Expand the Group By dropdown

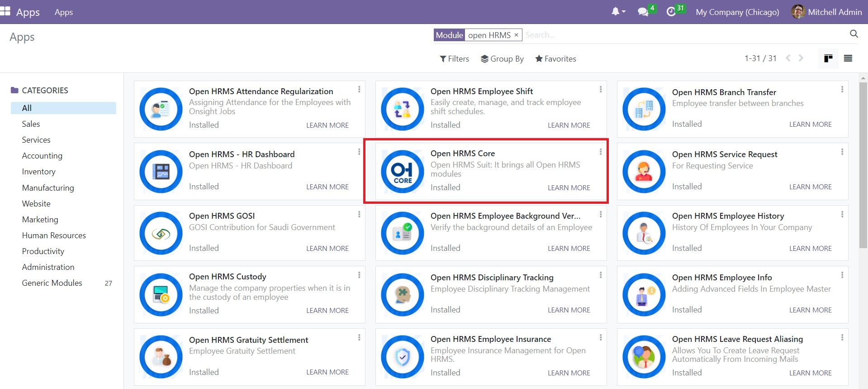click(x=502, y=59)
